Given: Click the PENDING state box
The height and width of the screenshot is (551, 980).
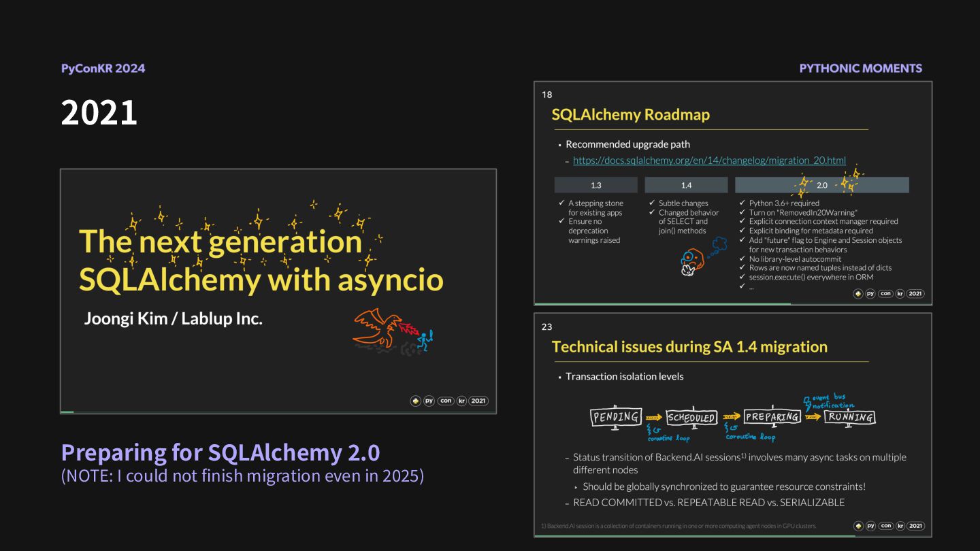Looking at the screenshot, I should click(x=615, y=417).
